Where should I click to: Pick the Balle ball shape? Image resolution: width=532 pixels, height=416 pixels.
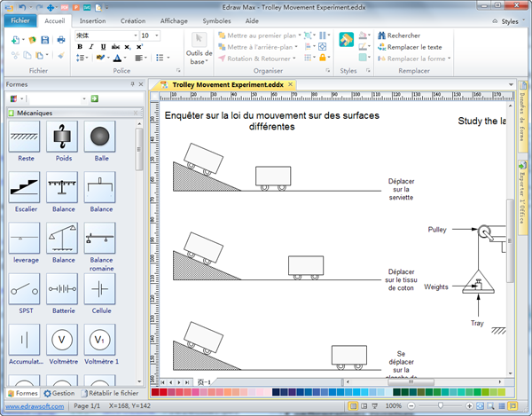[101, 136]
